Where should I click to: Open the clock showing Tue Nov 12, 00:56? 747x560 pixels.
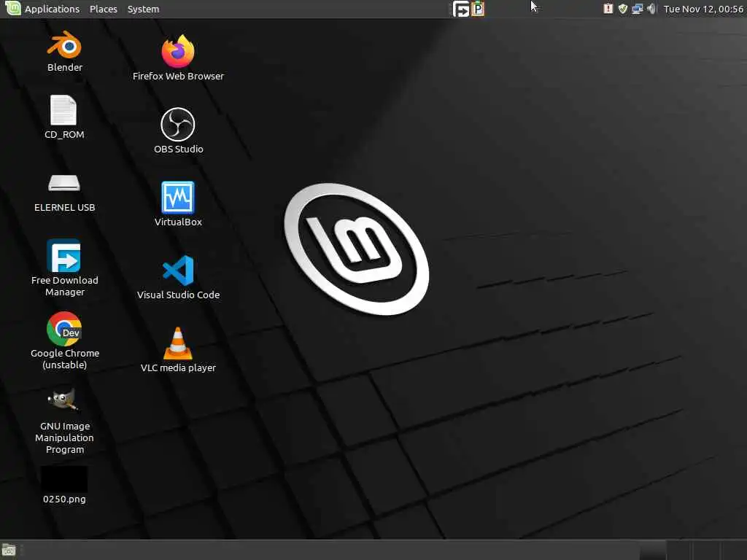coord(703,9)
